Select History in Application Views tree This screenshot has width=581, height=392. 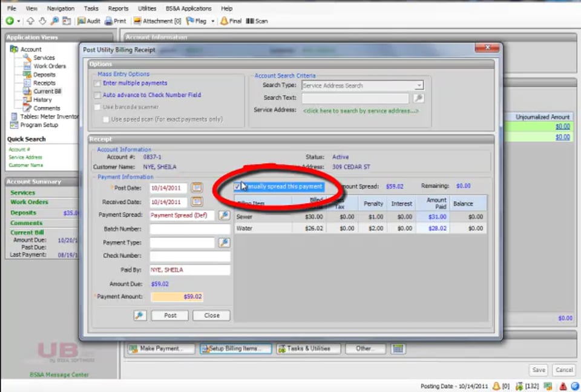click(x=42, y=100)
